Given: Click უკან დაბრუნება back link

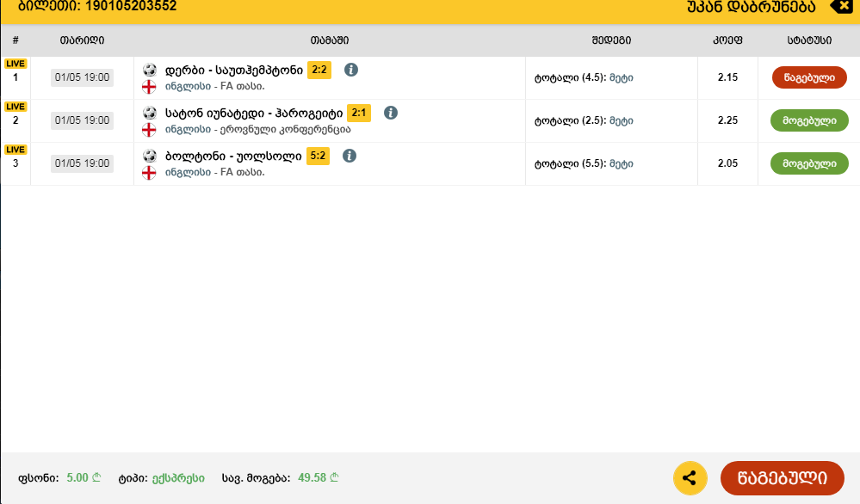Looking at the screenshot, I should click(752, 7).
